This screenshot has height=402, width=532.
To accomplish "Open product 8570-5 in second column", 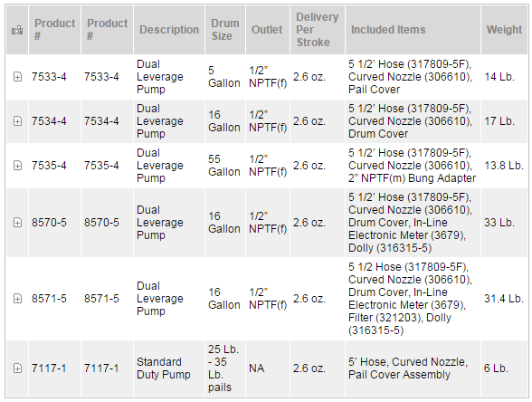I will click(x=101, y=223).
